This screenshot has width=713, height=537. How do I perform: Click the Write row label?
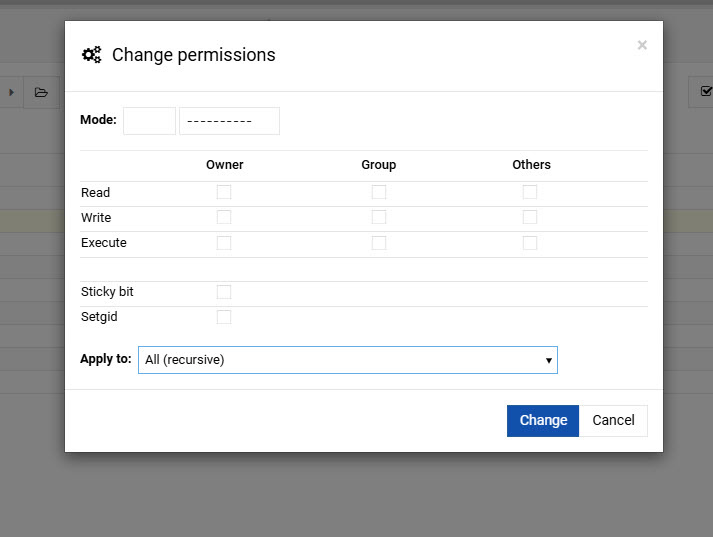[96, 217]
